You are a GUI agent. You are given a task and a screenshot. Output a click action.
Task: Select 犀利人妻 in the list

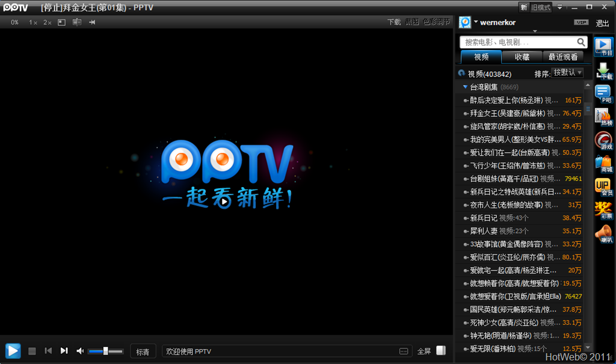[519, 231]
